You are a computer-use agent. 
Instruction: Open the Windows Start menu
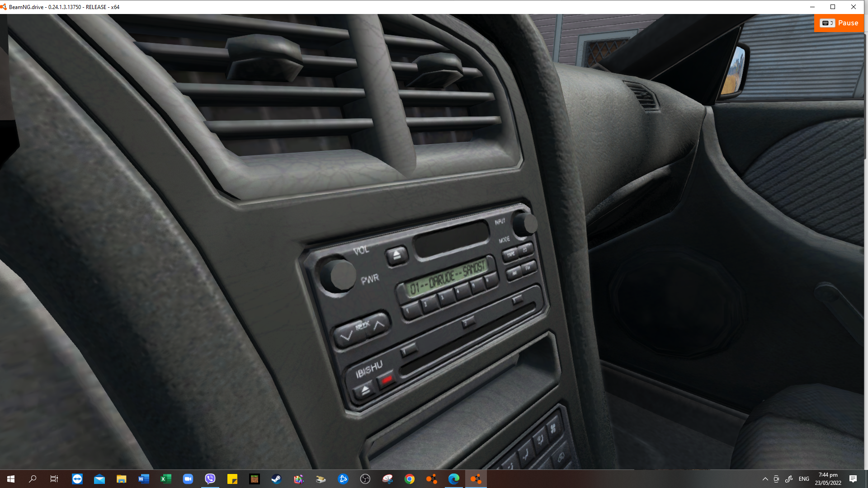pos(11,479)
